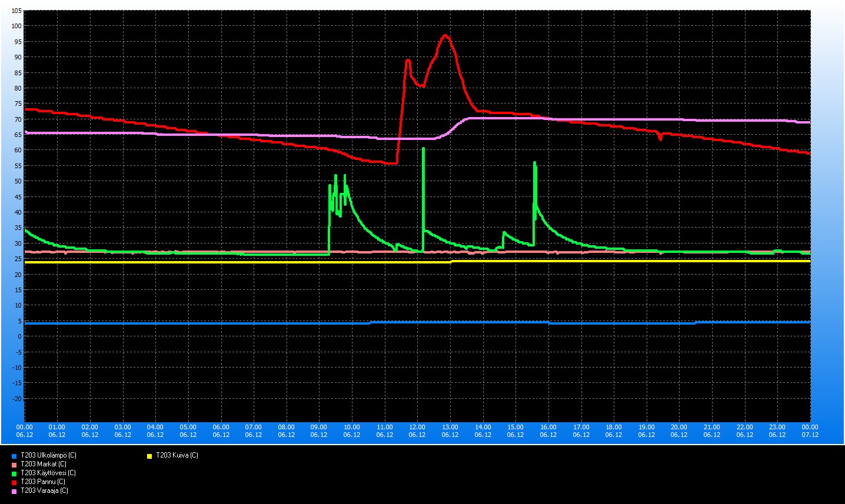Click the highest peak of the red Pannu curve
Viewport: 845px width, 504px height.
445,35
